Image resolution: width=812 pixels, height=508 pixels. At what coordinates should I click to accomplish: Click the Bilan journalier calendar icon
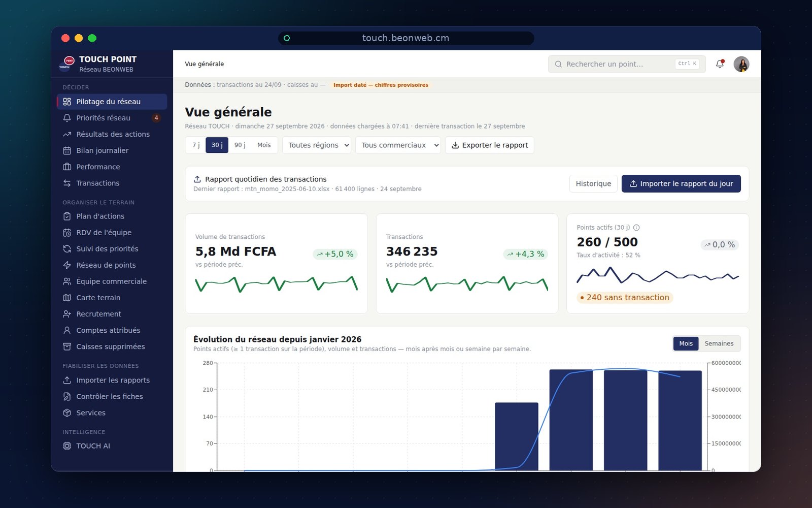tap(67, 150)
